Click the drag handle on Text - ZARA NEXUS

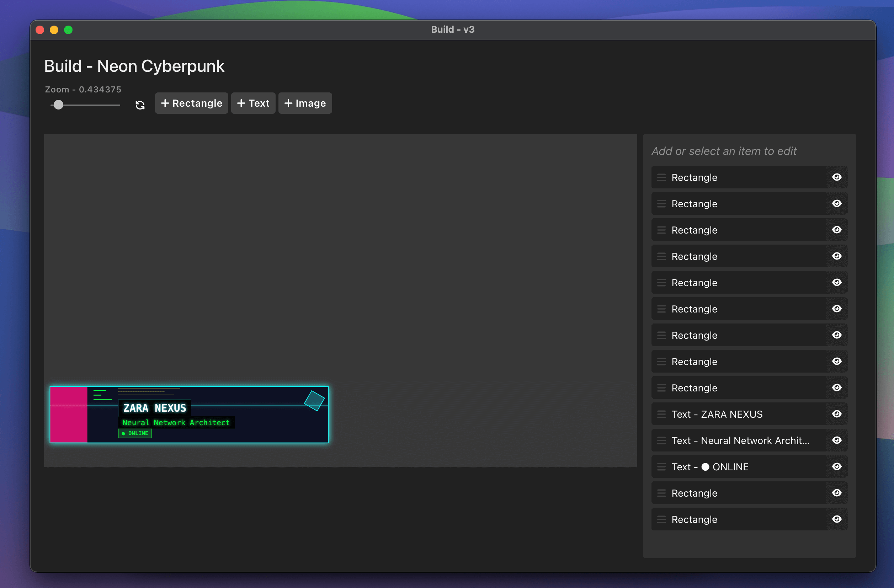click(661, 414)
